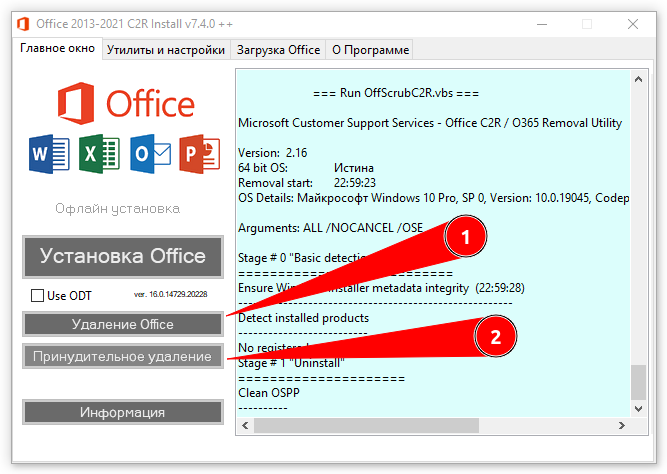Click the Word application icon
Viewport: 667px width, 474px height.
pos(49,154)
